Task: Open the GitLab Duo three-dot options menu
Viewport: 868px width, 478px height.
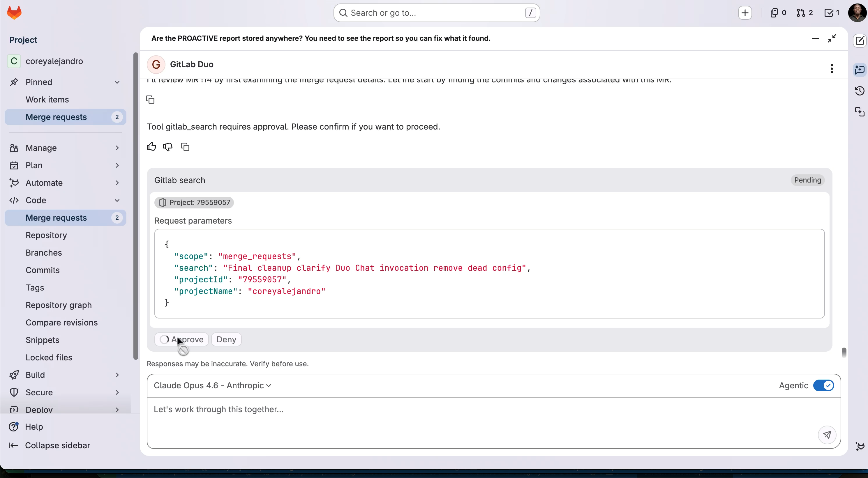Action: pos(832,69)
